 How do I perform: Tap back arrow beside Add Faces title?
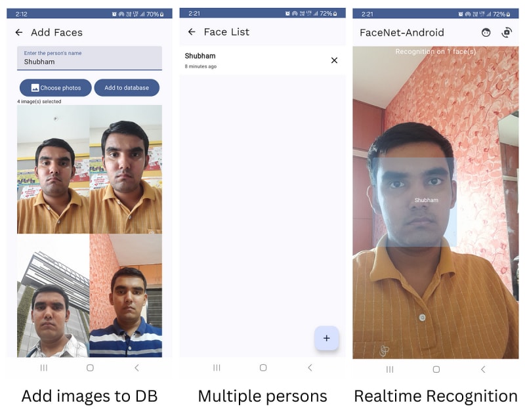19,32
